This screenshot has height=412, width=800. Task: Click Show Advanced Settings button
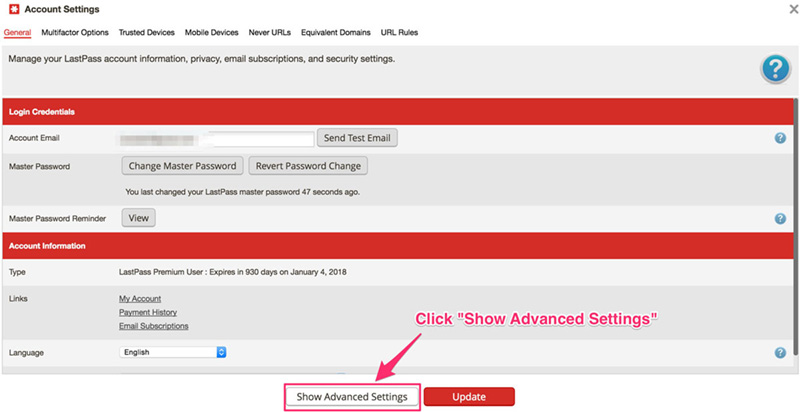352,397
